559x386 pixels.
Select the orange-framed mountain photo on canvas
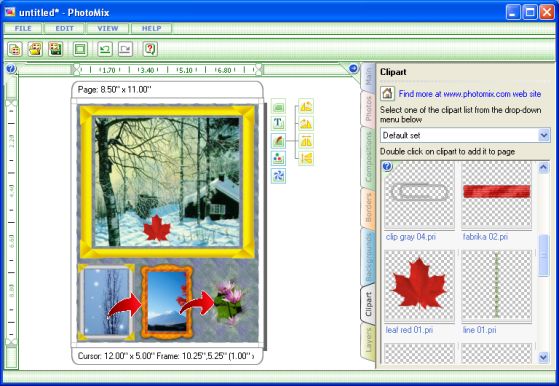[167, 302]
